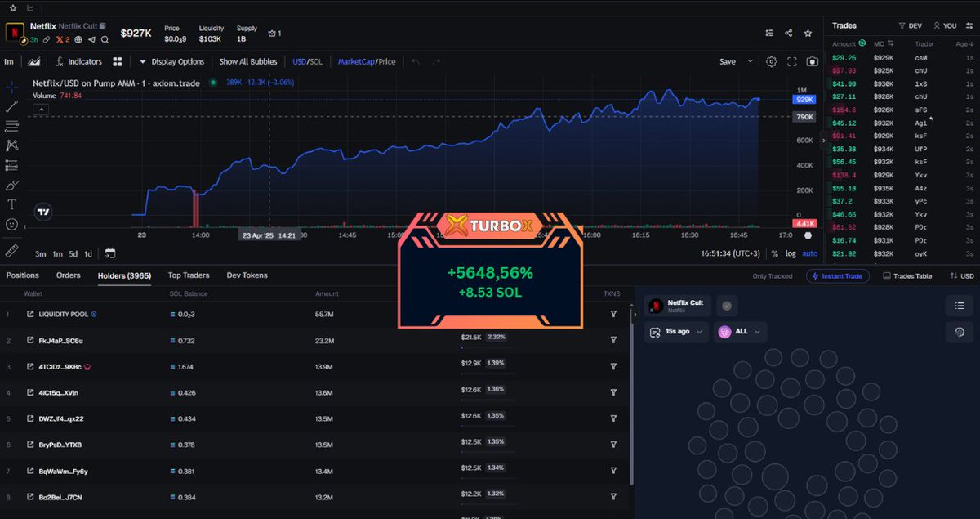The image size is (980, 519).
Task: Switch to the Positions tab
Action: tap(23, 275)
